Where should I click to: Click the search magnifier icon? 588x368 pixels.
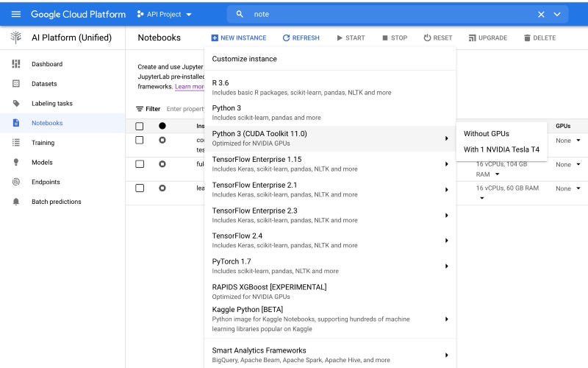coord(240,14)
